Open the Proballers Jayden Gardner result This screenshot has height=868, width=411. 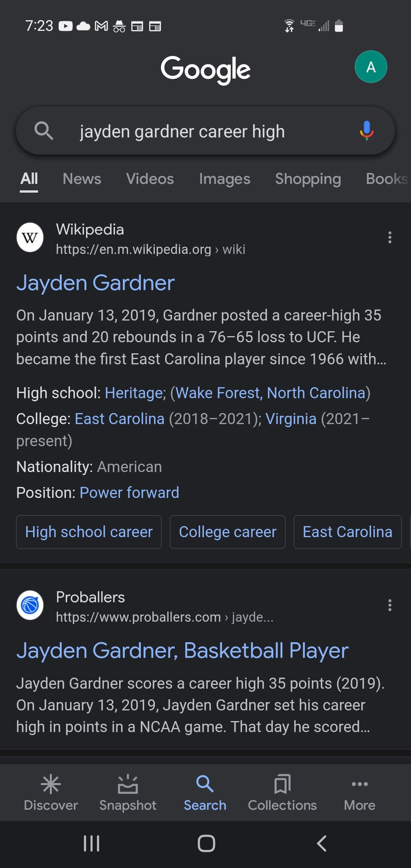pos(182,650)
